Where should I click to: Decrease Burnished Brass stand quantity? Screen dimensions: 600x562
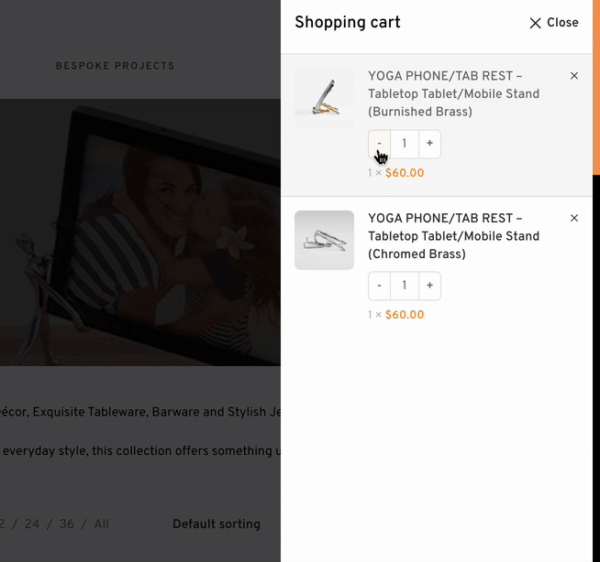tap(379, 144)
